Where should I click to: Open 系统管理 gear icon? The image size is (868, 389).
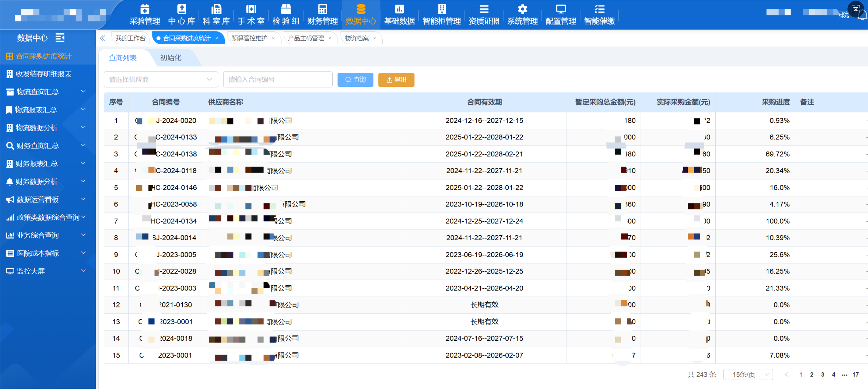522,9
